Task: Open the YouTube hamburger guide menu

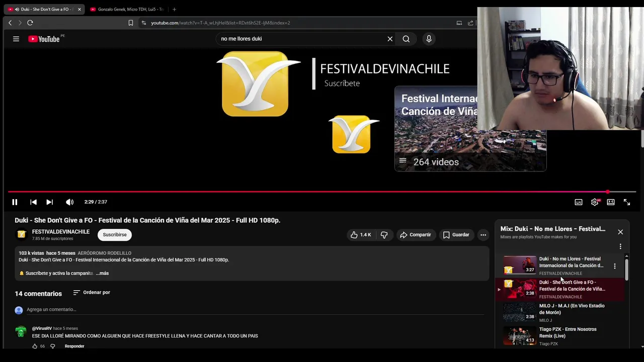Action: (x=16, y=39)
